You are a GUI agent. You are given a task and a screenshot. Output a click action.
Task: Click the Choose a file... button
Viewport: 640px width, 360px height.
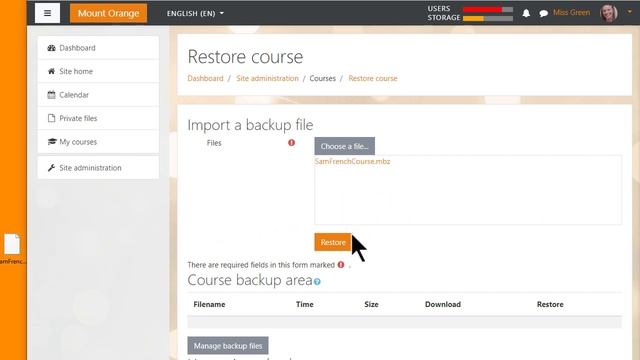click(x=344, y=146)
